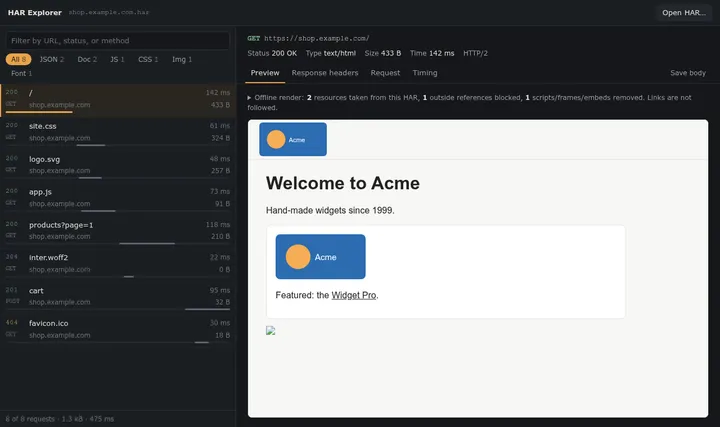720x427 pixels.
Task: Focus the URL, status, or method filter field
Action: [x=118, y=41]
